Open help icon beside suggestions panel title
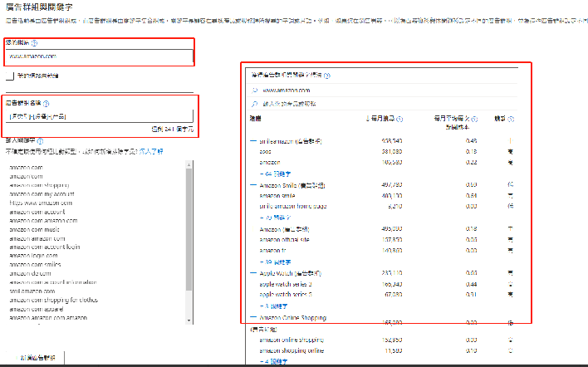The width and height of the screenshot is (588, 367). (327, 76)
